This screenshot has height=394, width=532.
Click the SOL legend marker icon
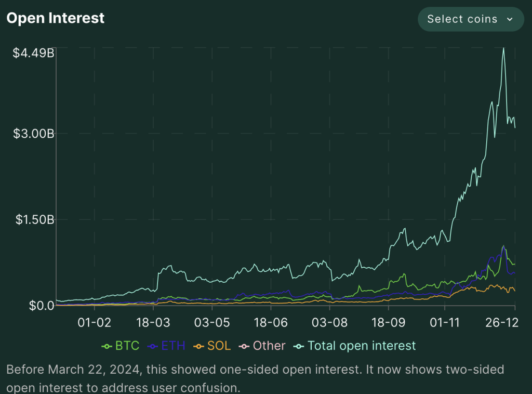pos(199,346)
